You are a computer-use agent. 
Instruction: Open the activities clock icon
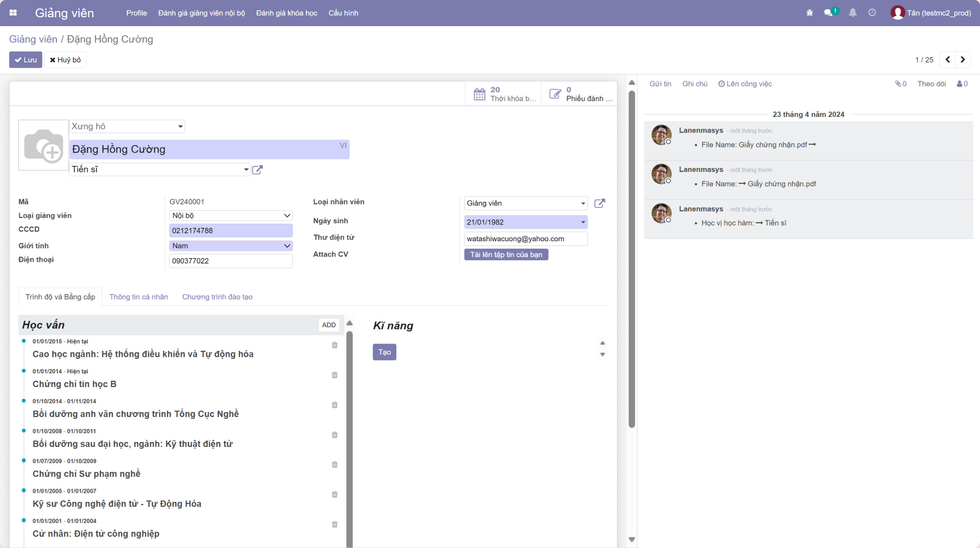click(872, 13)
